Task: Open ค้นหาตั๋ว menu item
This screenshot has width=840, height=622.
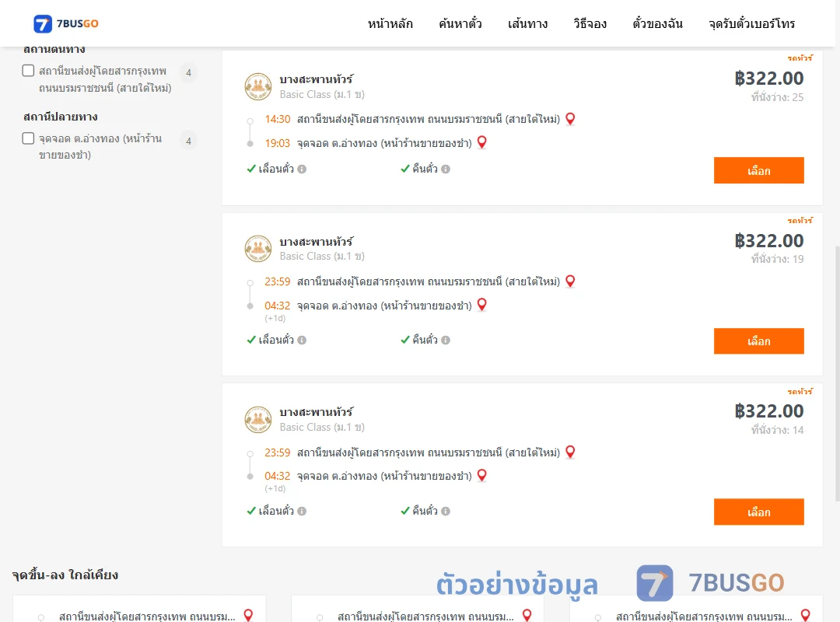Action: tap(460, 23)
